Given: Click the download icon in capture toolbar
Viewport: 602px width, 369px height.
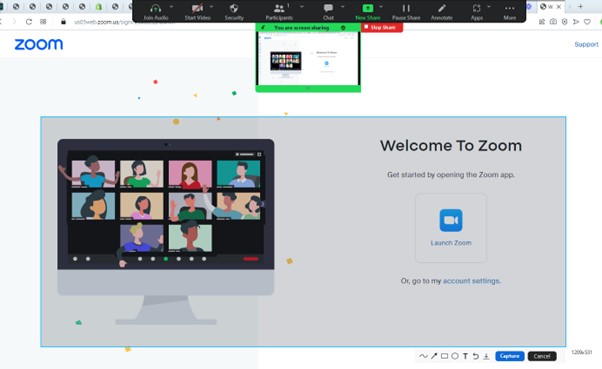Looking at the screenshot, I should click(x=486, y=356).
